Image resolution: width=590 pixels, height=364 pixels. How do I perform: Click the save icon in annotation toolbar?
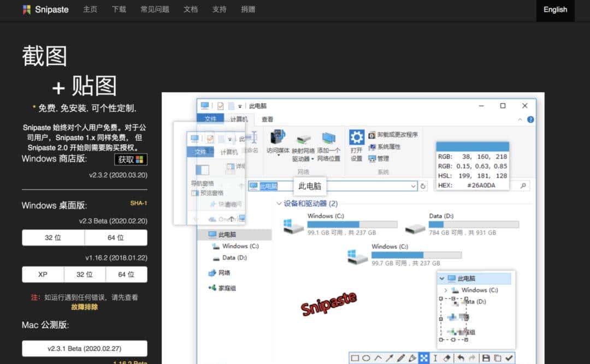coord(485,357)
